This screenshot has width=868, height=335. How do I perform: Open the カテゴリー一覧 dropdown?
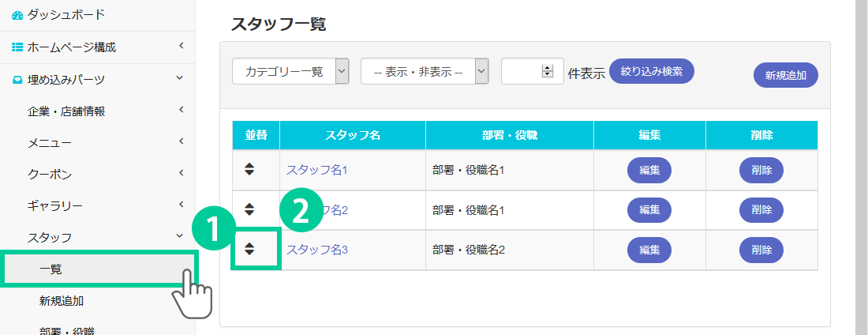click(x=290, y=71)
